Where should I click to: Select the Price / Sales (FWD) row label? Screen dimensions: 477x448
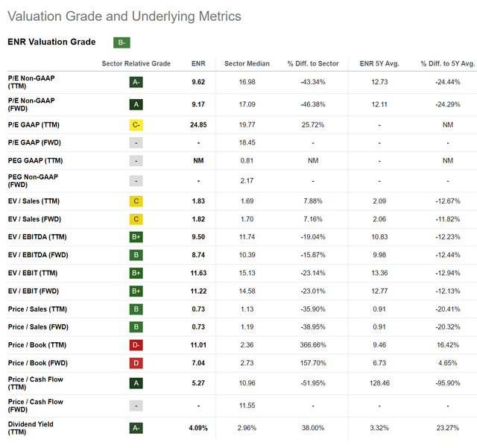pos(38,327)
